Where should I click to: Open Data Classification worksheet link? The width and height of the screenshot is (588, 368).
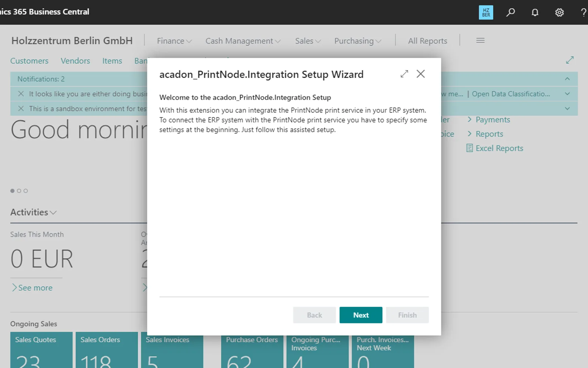(511, 94)
